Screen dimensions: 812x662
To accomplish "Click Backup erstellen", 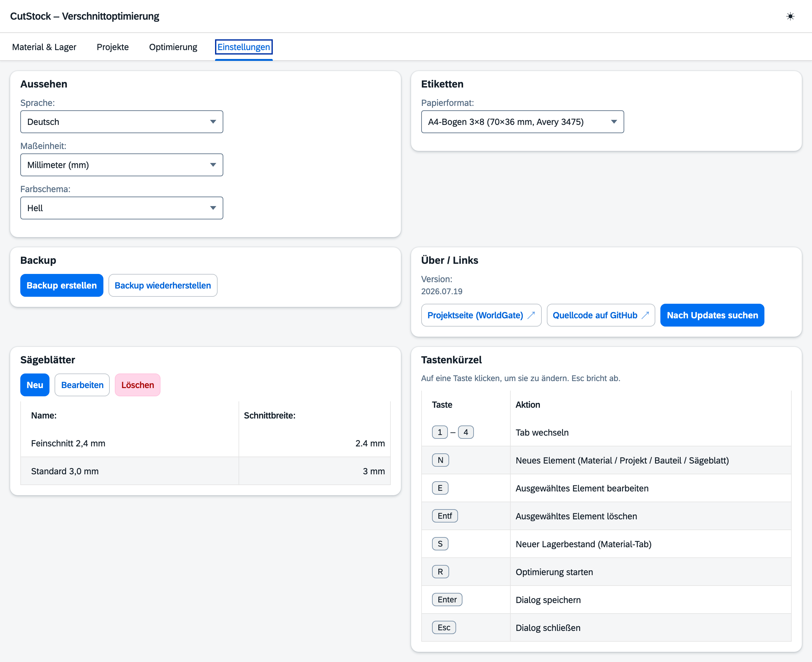I will (62, 286).
